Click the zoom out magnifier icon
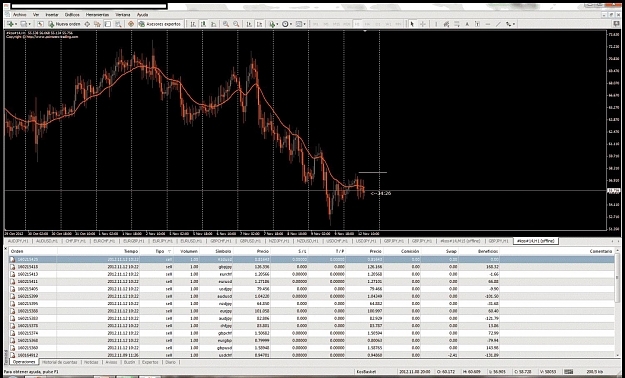 tap(236, 24)
